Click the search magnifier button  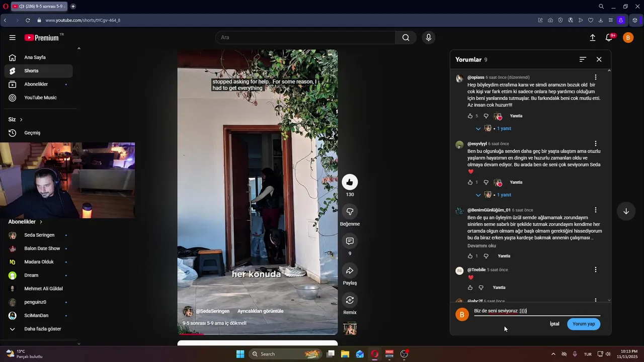[x=406, y=38]
